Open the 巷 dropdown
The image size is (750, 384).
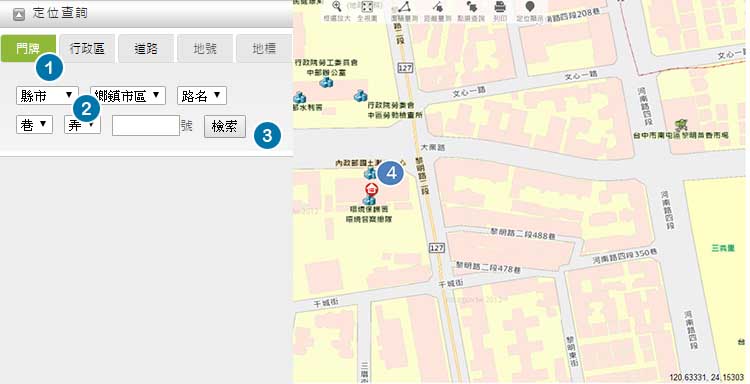pyautogui.click(x=34, y=125)
